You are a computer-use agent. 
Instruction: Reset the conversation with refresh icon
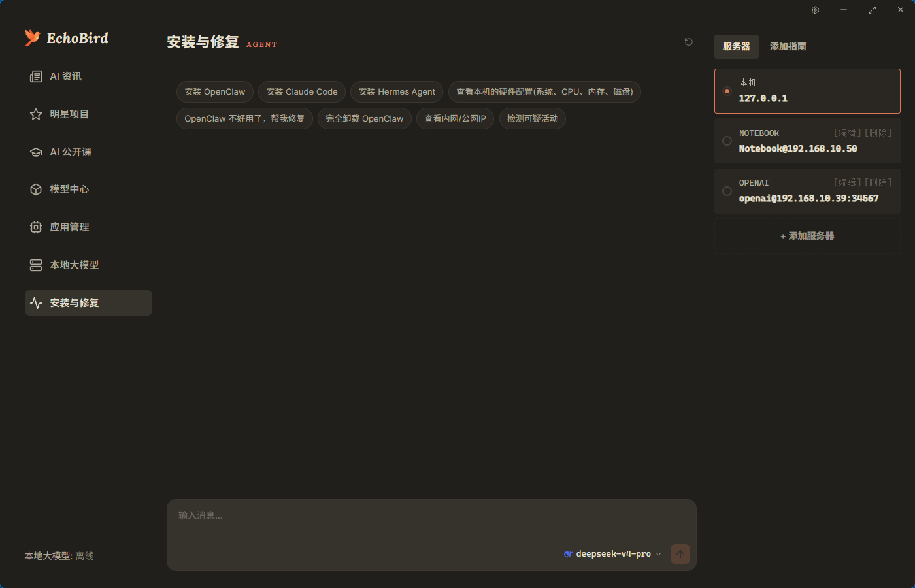[x=689, y=42]
